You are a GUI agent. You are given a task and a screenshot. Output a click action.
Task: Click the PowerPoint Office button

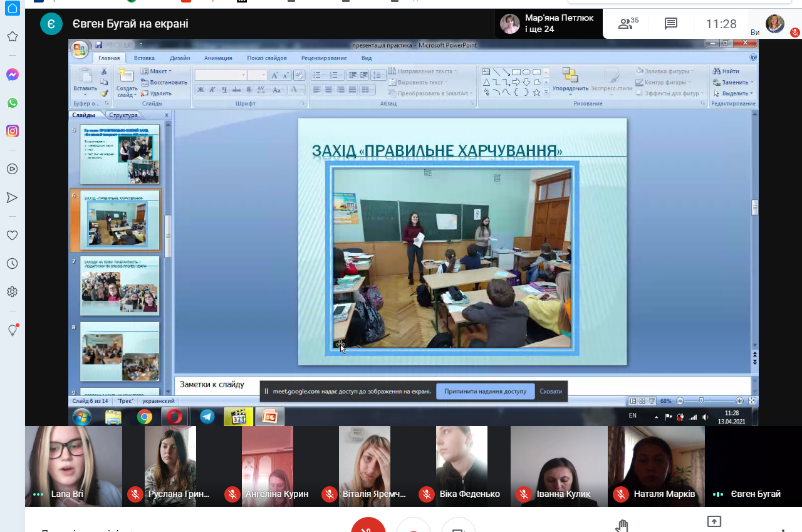80,50
